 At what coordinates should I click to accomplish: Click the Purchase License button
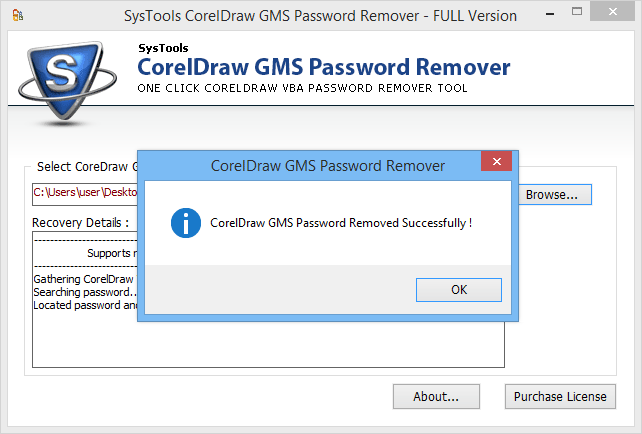559,396
